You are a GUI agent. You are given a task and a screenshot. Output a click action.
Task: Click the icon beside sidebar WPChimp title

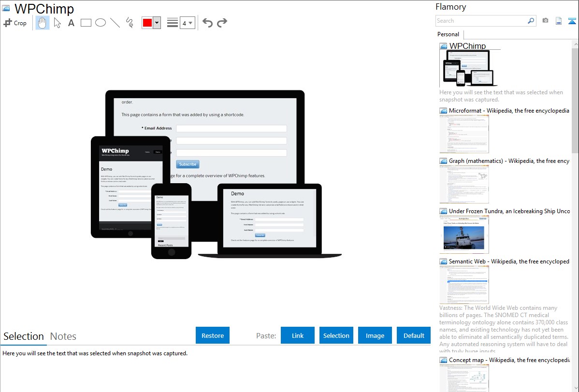(x=443, y=46)
